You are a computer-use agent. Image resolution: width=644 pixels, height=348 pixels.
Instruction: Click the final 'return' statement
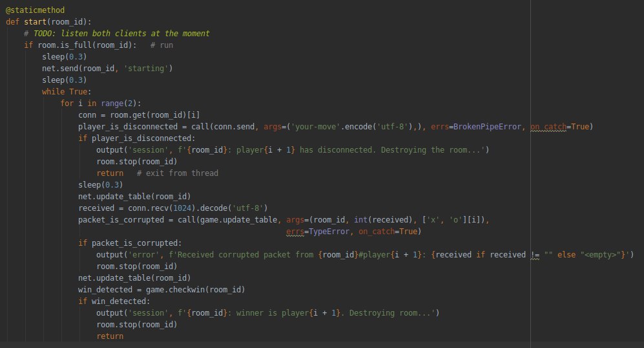pyautogui.click(x=110, y=336)
